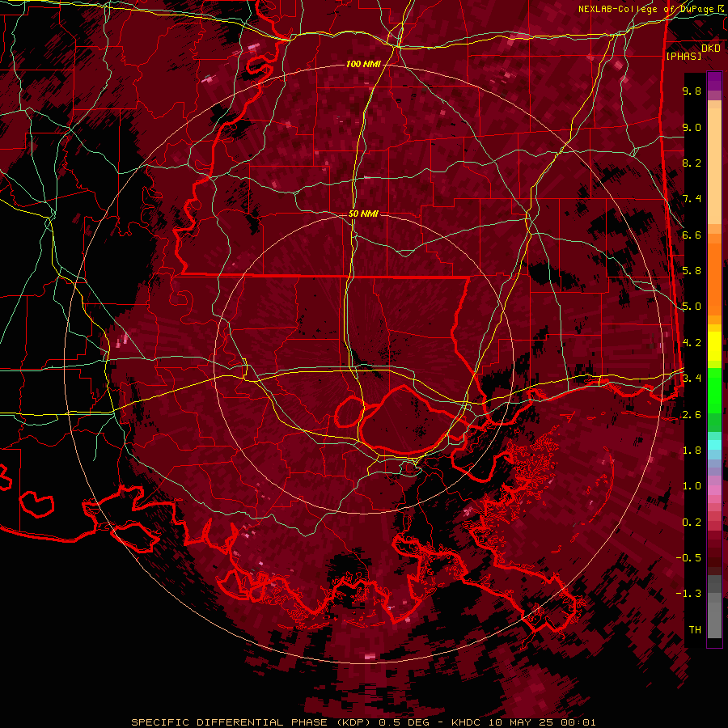Click the -1.3 scale value

click(x=688, y=594)
